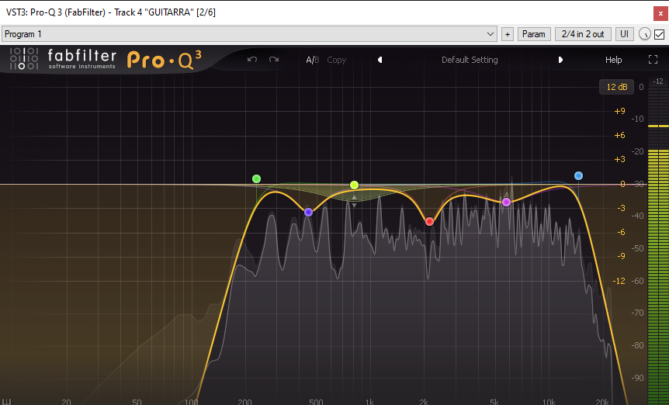
Task: Click the 2/4 in 2 out routing button
Action: click(582, 34)
